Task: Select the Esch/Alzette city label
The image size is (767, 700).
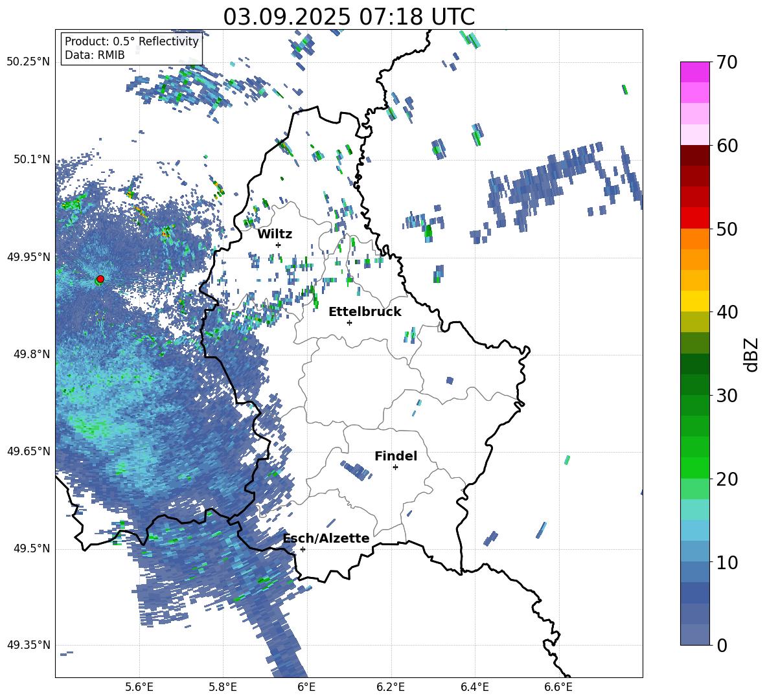Action: (326, 538)
